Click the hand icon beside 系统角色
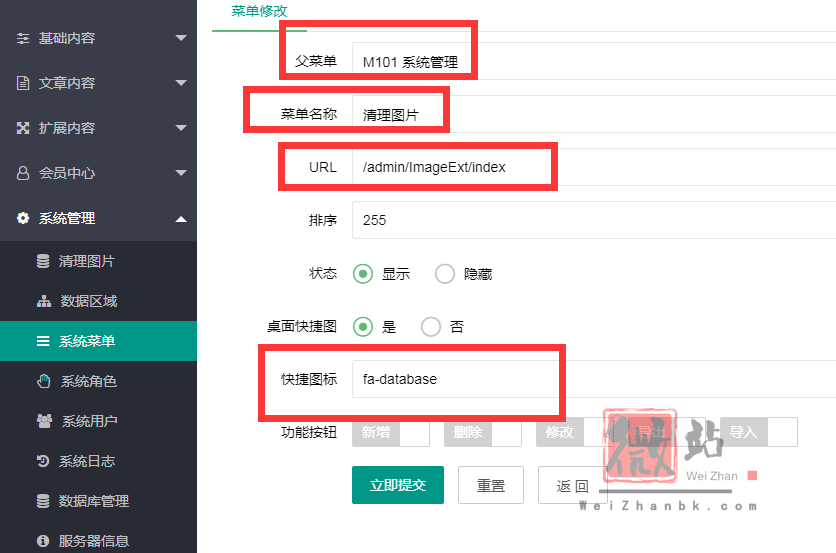The image size is (836, 553). pos(44,381)
